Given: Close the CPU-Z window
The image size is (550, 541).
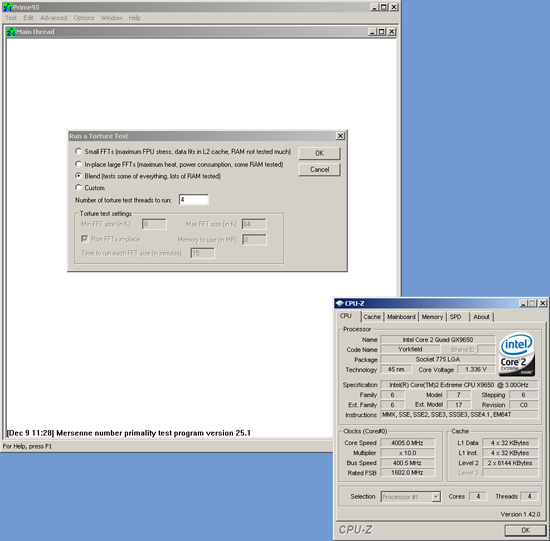Looking at the screenshot, I should [x=543, y=303].
